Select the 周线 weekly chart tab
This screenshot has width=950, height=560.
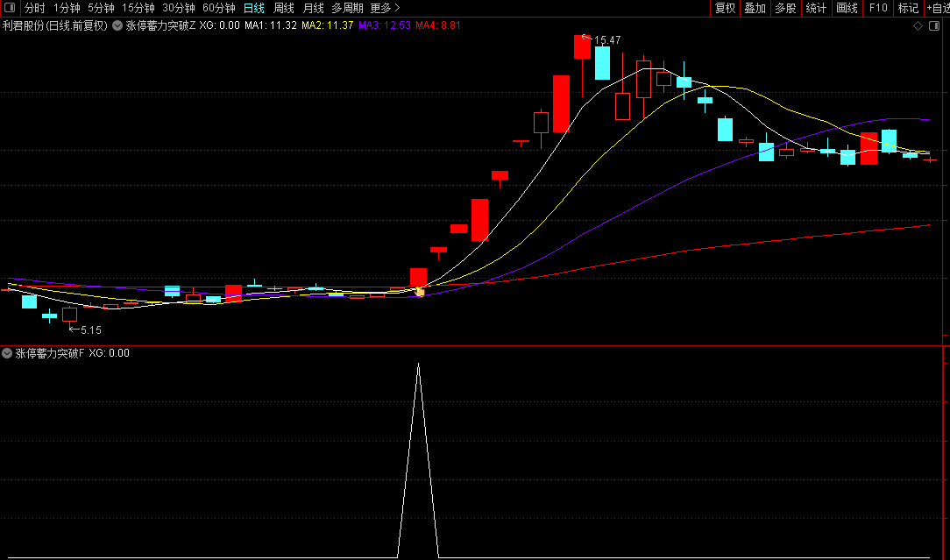tap(284, 8)
